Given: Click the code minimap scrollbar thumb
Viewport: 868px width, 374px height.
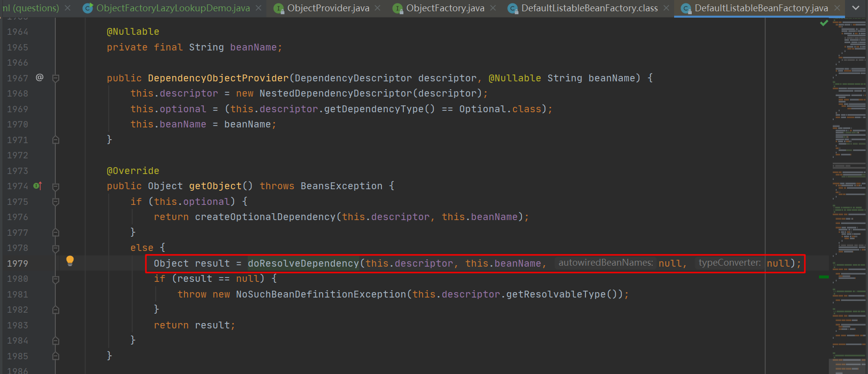Looking at the screenshot, I should [x=849, y=366].
